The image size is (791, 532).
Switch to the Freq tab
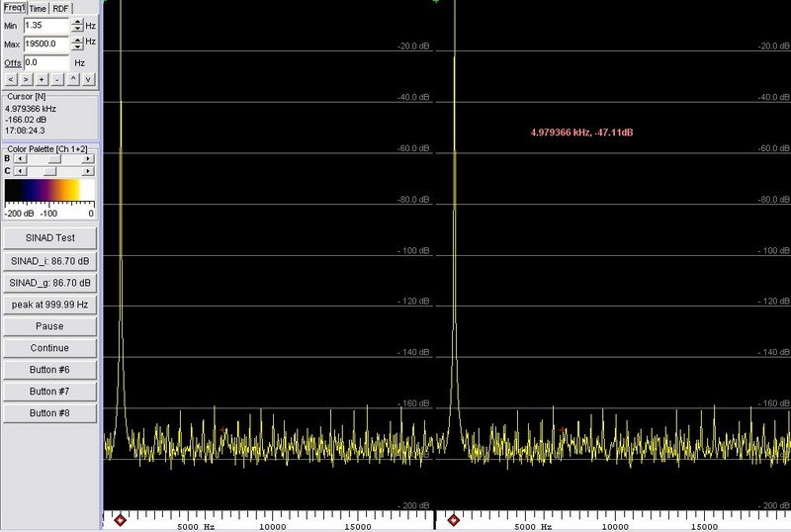tap(14, 7)
